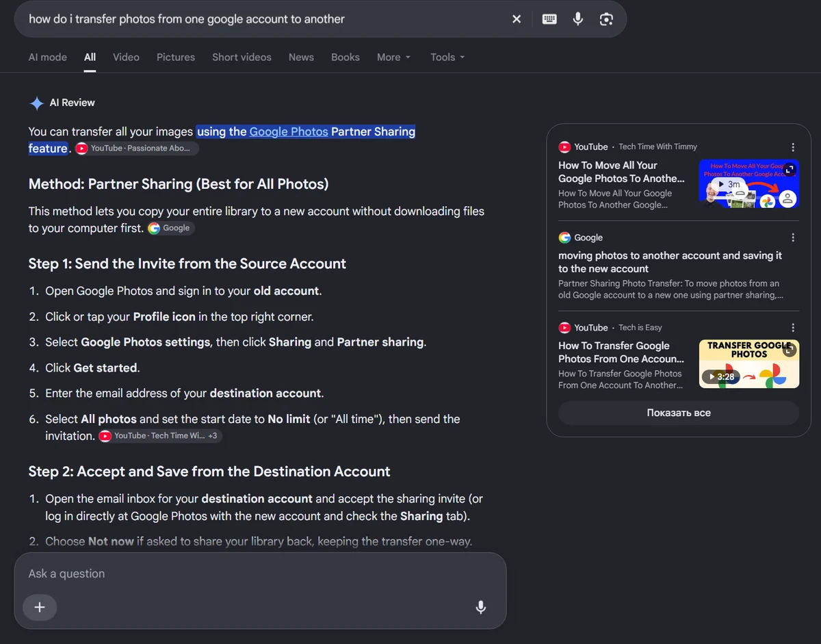Click the AI Review sparkle icon

[x=36, y=103]
